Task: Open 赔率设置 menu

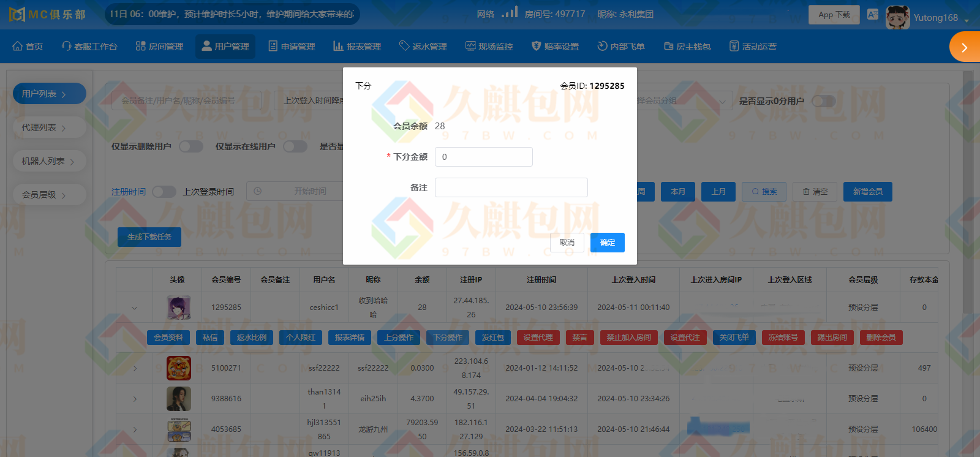Action: pos(555,47)
